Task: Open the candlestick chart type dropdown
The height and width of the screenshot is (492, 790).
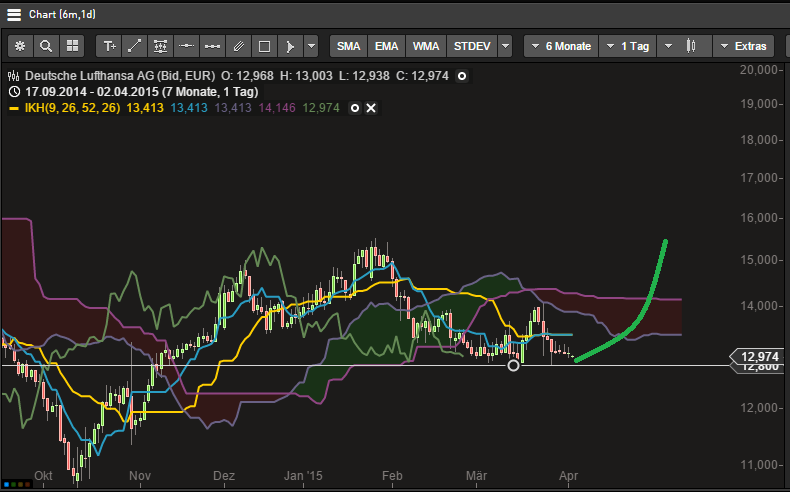Action: point(684,46)
